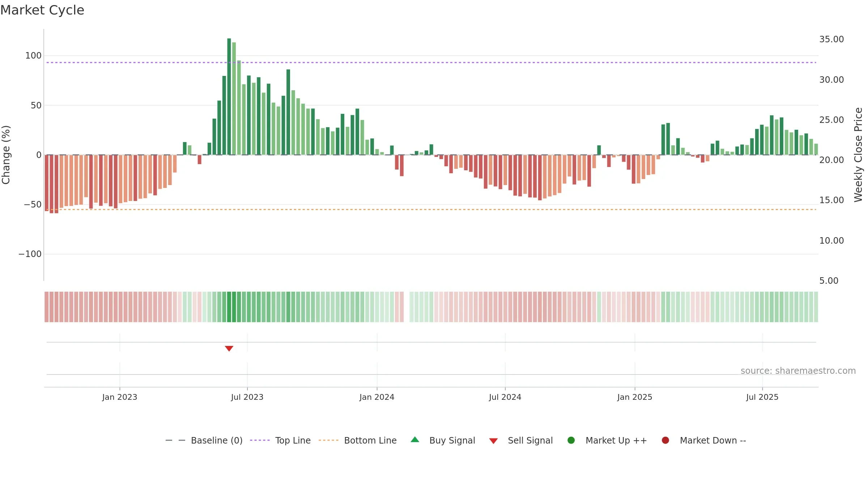868x488 pixels.
Task: Click the green Market Up circle icon
Action: [x=571, y=440]
